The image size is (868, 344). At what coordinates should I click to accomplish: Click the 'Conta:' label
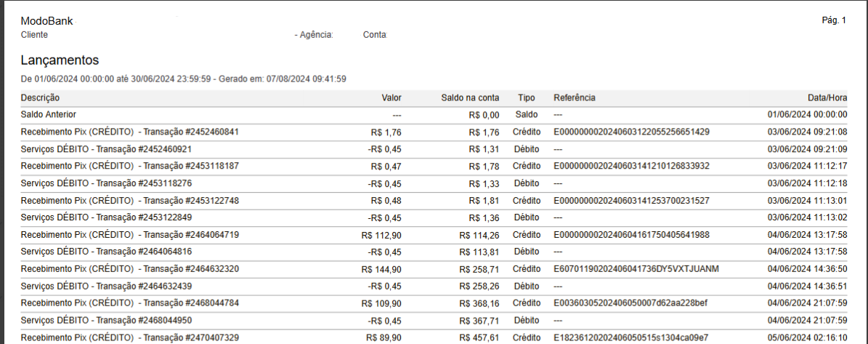376,34
